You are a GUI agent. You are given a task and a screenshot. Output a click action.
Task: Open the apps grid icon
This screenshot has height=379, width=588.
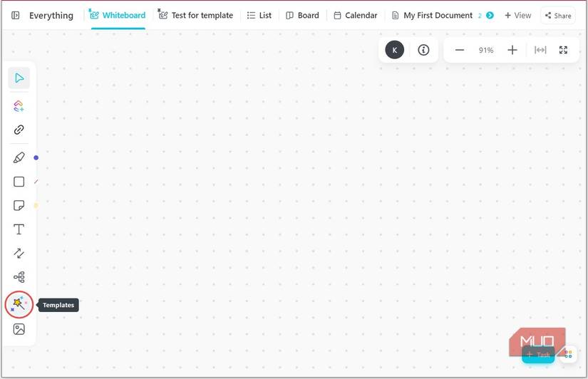pos(568,354)
